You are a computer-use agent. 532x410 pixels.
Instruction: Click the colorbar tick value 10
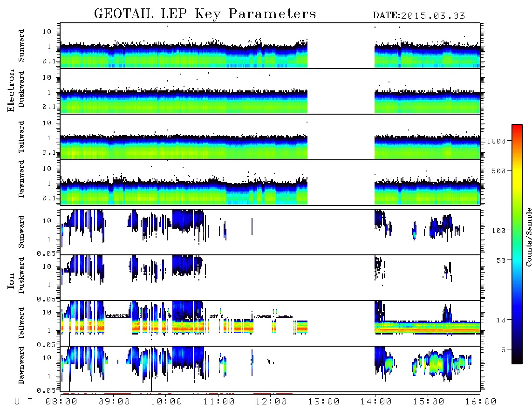coord(501,320)
